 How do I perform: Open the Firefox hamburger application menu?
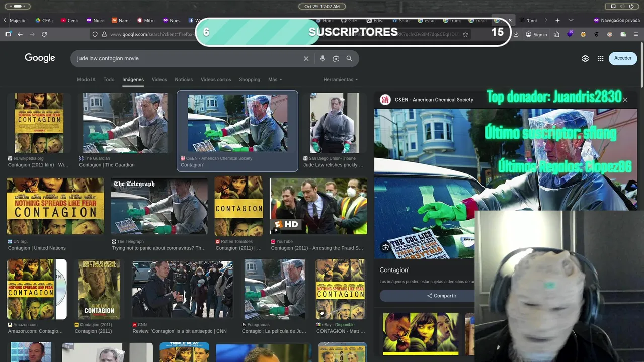point(636,34)
